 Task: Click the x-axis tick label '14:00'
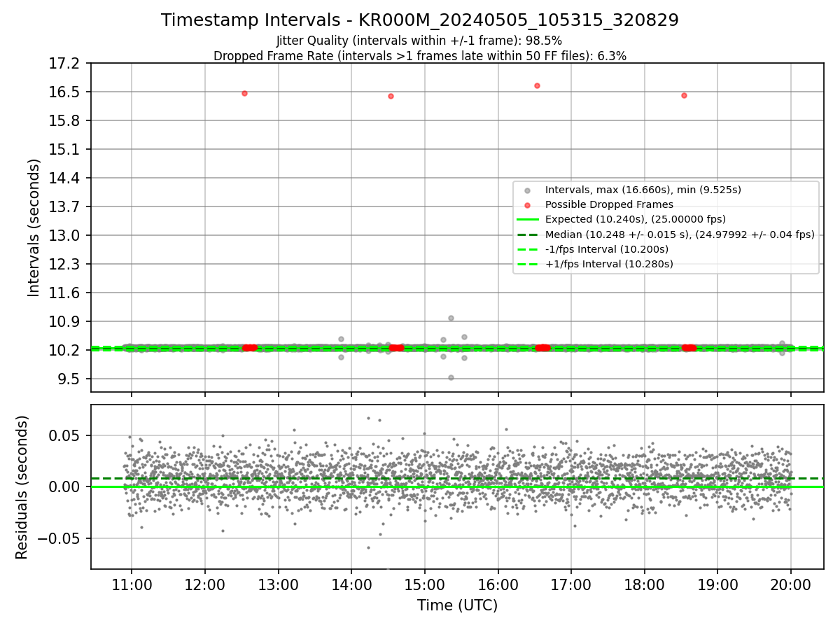click(x=351, y=584)
